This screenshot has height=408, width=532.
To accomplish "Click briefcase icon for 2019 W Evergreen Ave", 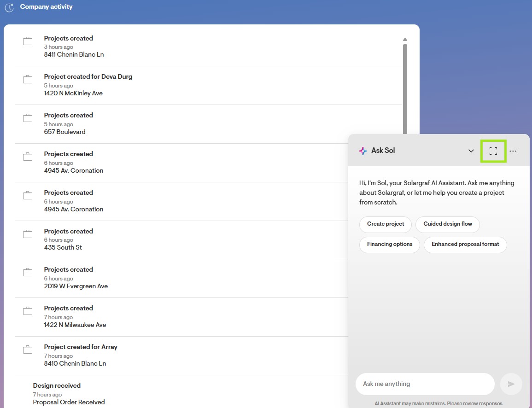I will click(x=28, y=272).
